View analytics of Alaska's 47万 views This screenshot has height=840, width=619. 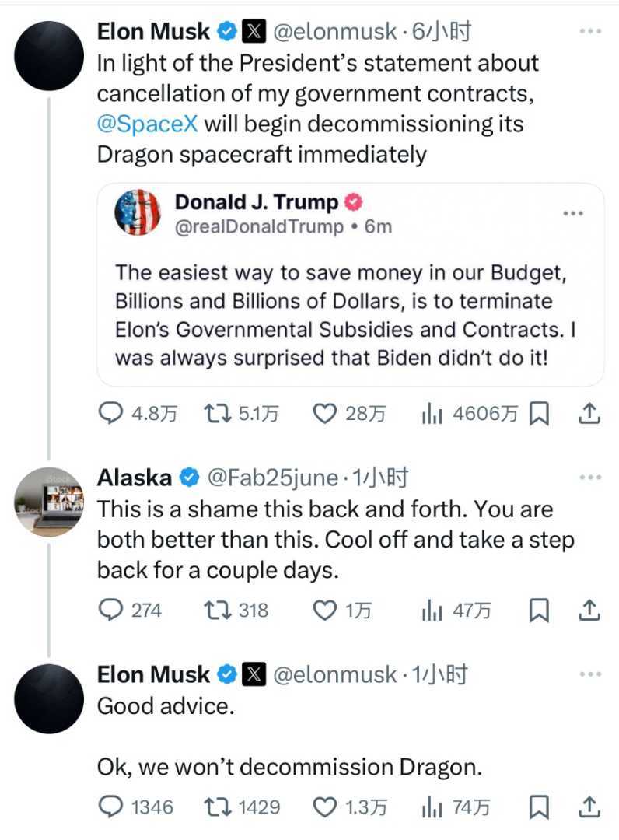(x=430, y=611)
